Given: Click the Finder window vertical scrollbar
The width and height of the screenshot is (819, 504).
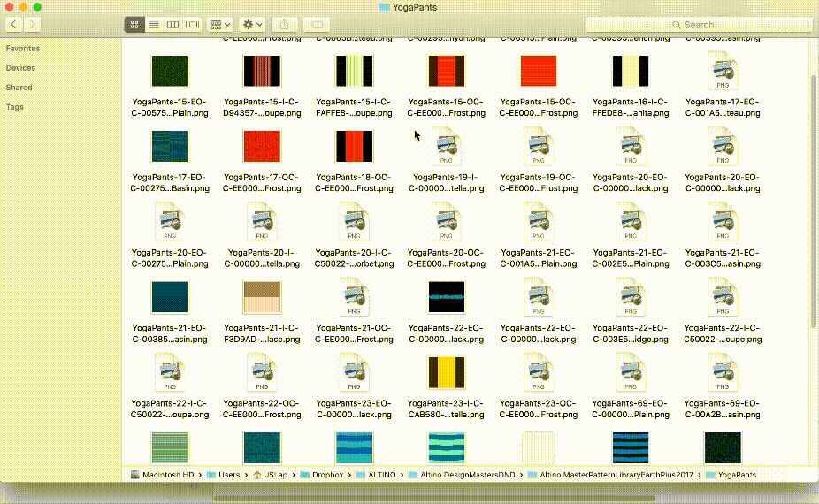Looking at the screenshot, I should point(813,201).
